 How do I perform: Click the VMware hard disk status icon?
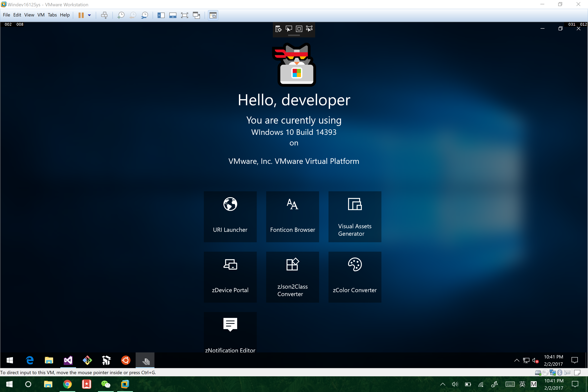(538, 373)
